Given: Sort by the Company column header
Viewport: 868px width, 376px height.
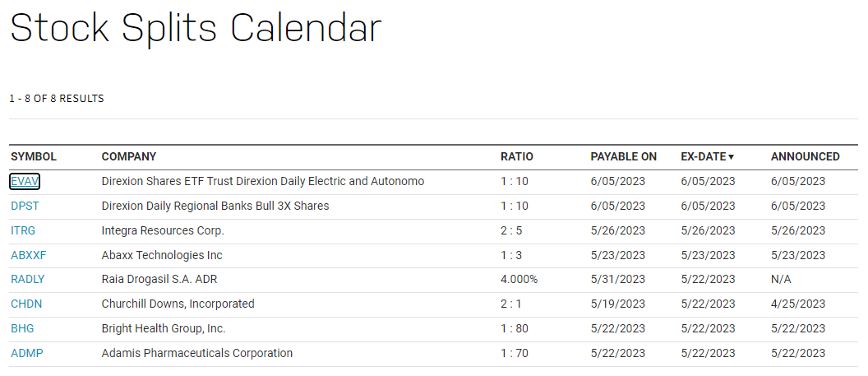Looking at the screenshot, I should click(129, 157).
